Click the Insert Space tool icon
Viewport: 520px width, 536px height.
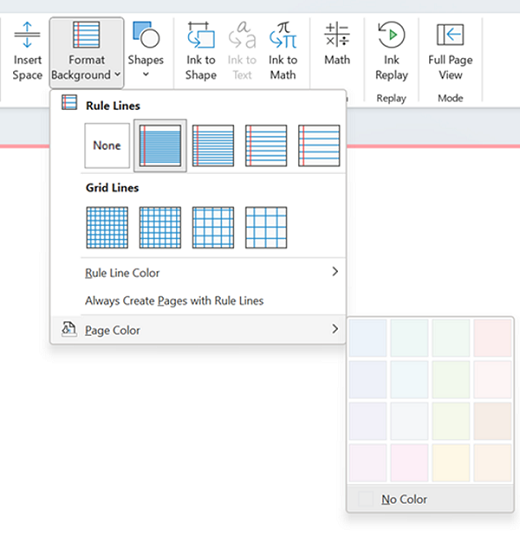click(27, 35)
